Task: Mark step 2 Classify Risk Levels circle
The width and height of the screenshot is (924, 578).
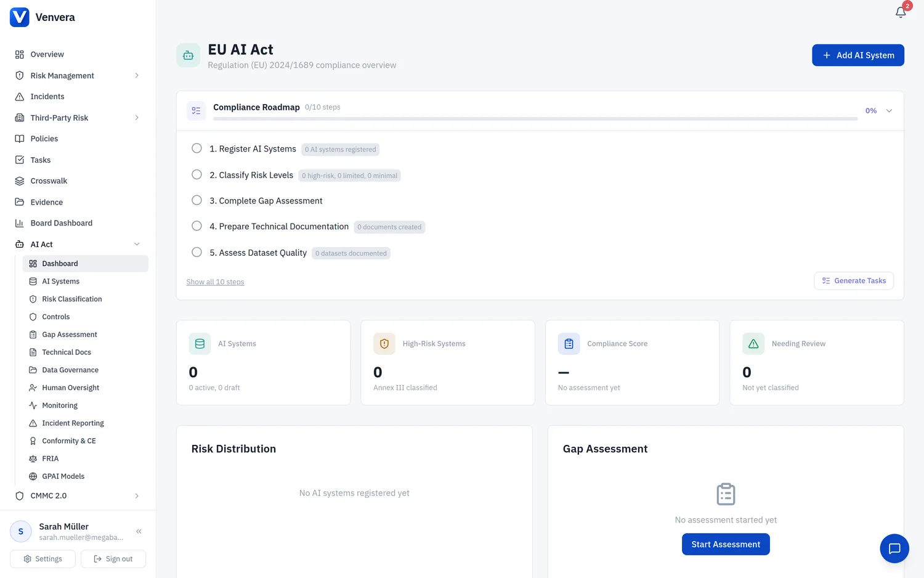Action: [x=197, y=174]
